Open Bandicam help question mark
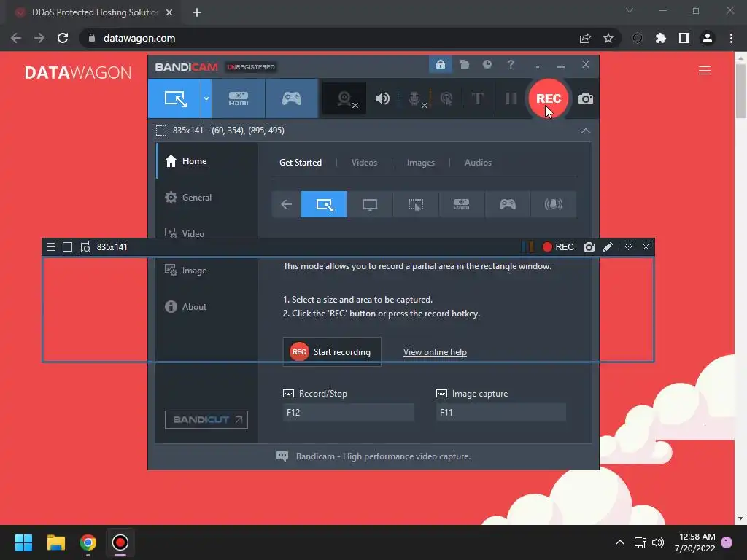The height and width of the screenshot is (560, 747). (x=511, y=64)
